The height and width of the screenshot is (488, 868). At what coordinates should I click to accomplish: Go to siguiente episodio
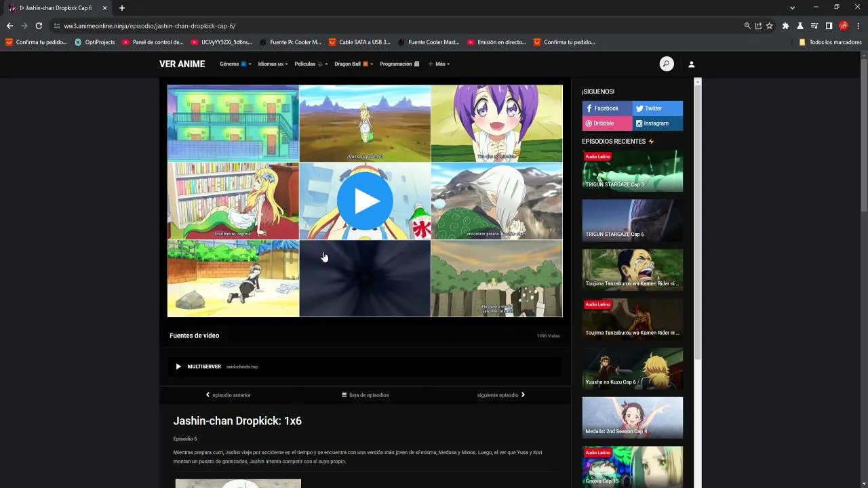[x=501, y=395]
